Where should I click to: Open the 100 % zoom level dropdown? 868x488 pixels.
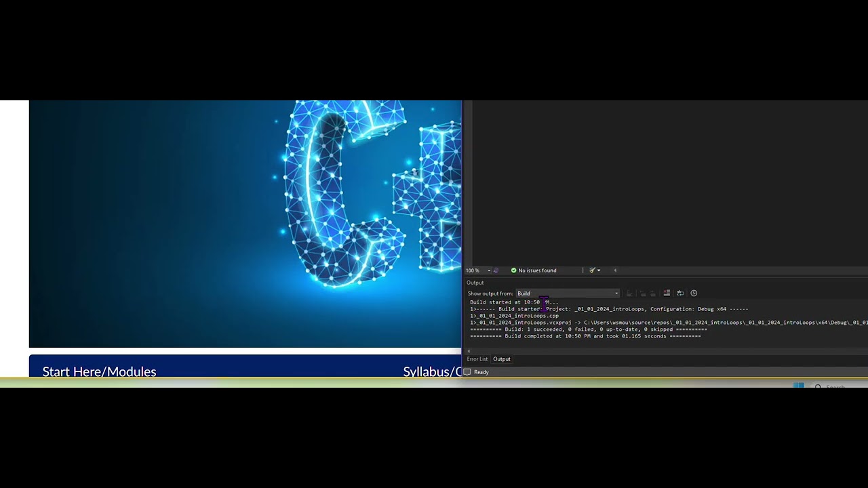click(477, 270)
